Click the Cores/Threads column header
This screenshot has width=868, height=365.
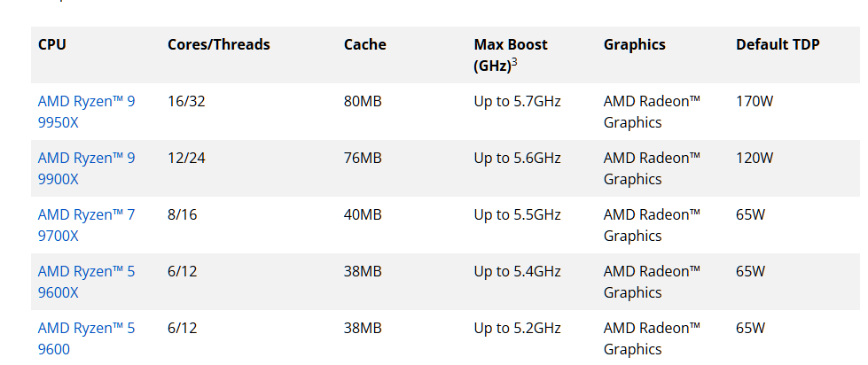pos(219,44)
